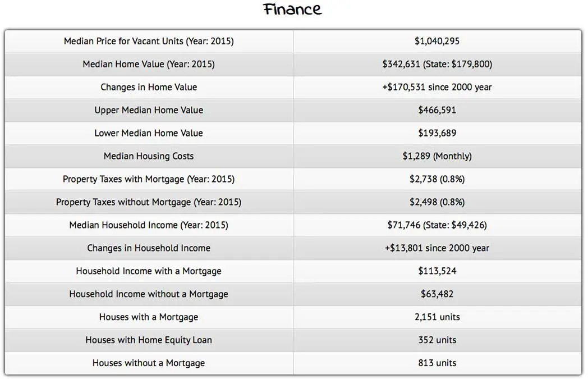Select the $1,289 monthly housing cost

coord(437,156)
